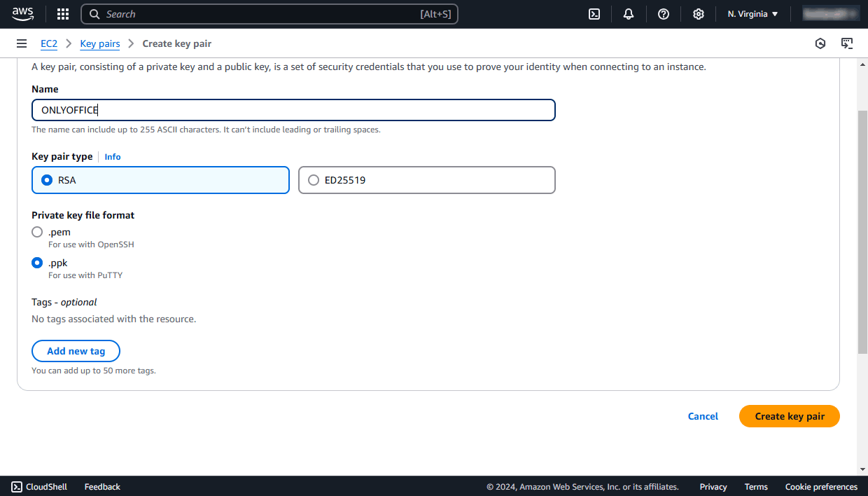Open the N. Virginia region dropdown
The image size is (868, 496).
[751, 13]
